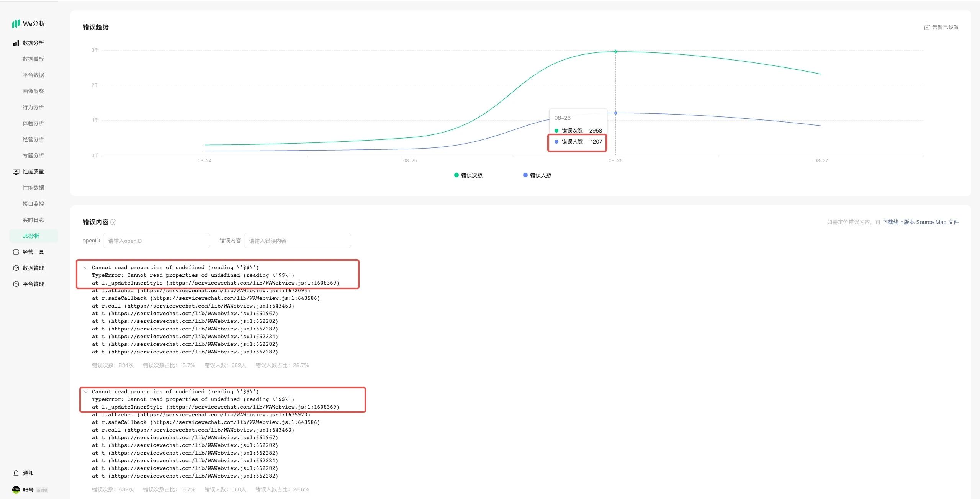980x499 pixels.
Task: Open the 实时日志 menu item
Action: click(x=33, y=220)
